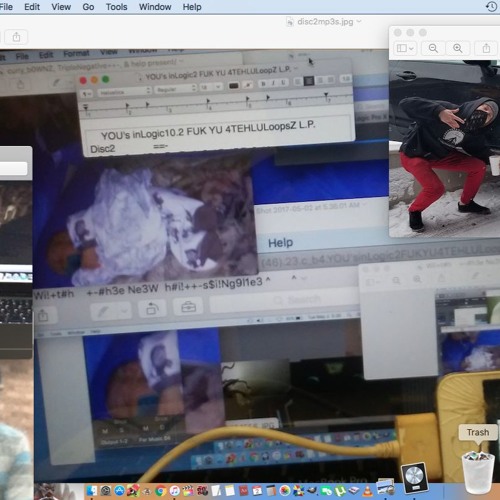500x500 pixels.
Task: Open the Go menu
Action: (88, 7)
